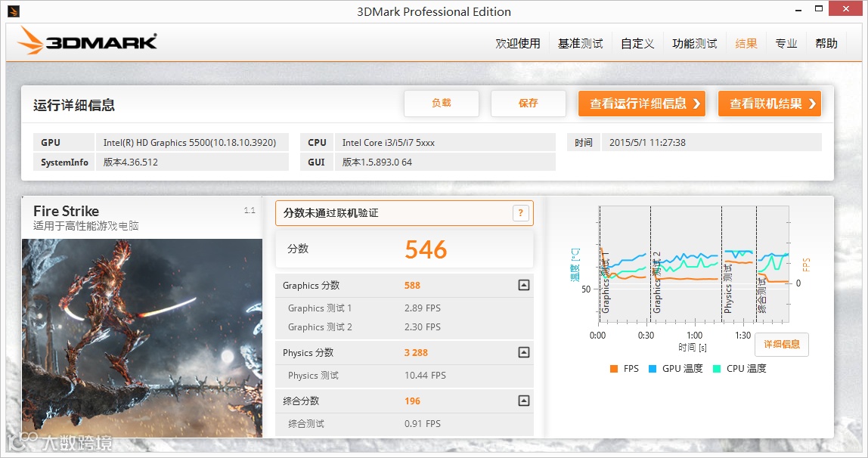Click the Intel(R) HD Graphics 5500 GPU field
The width and height of the screenshot is (868, 458).
[x=192, y=142]
